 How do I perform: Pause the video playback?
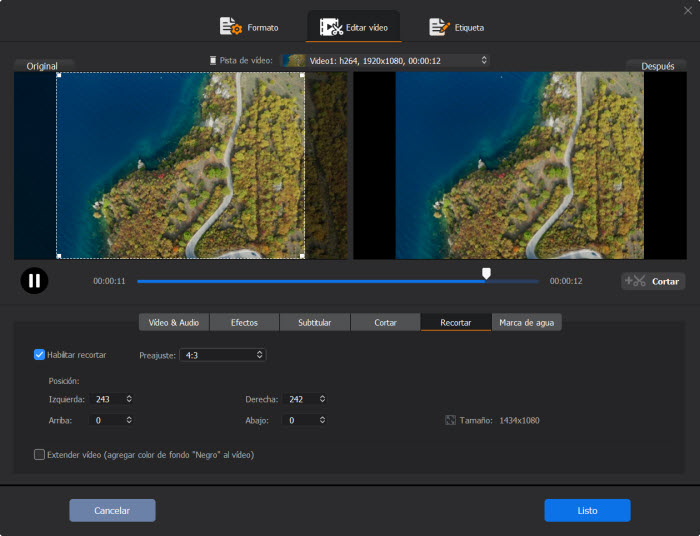(34, 281)
